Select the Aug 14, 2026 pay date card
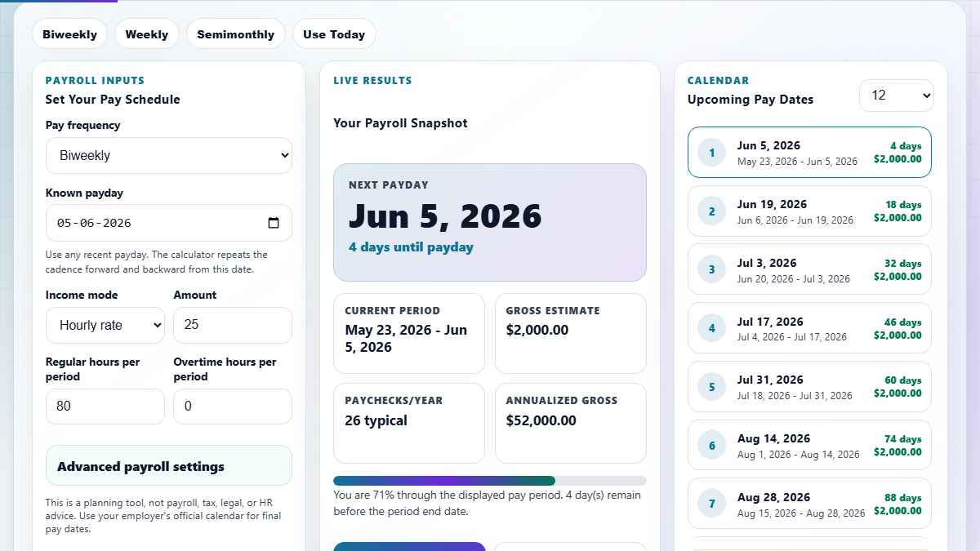The width and height of the screenshot is (980, 551). click(809, 445)
